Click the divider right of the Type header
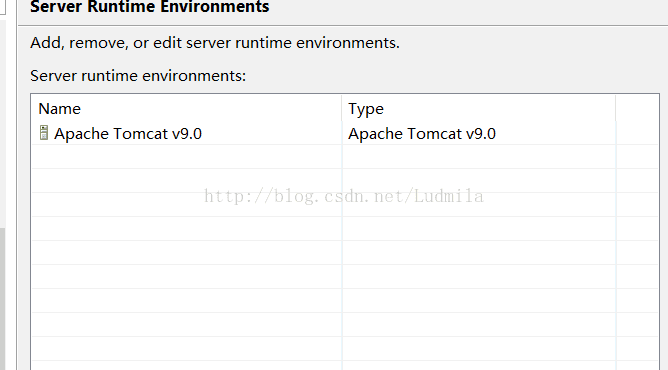Image resolution: width=668 pixels, height=370 pixels. [x=616, y=109]
